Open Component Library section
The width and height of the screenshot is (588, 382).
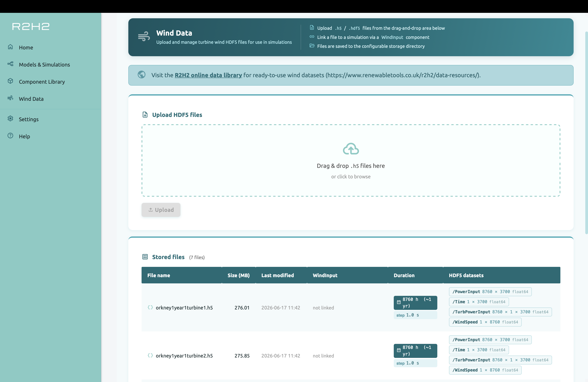(x=42, y=81)
